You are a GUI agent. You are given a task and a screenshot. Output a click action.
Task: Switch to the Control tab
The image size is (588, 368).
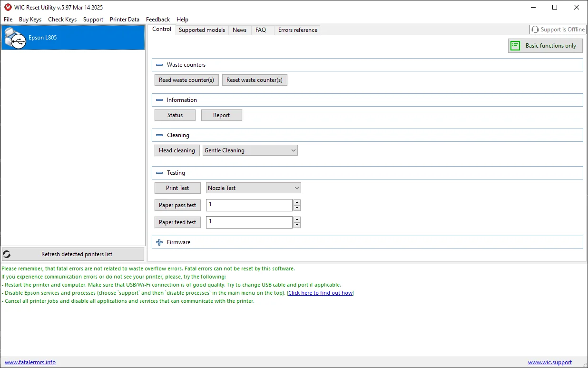click(x=162, y=29)
